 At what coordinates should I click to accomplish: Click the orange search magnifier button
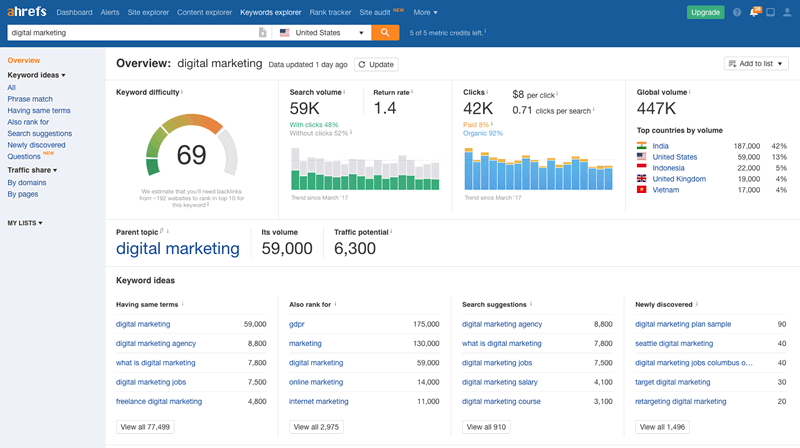(385, 33)
